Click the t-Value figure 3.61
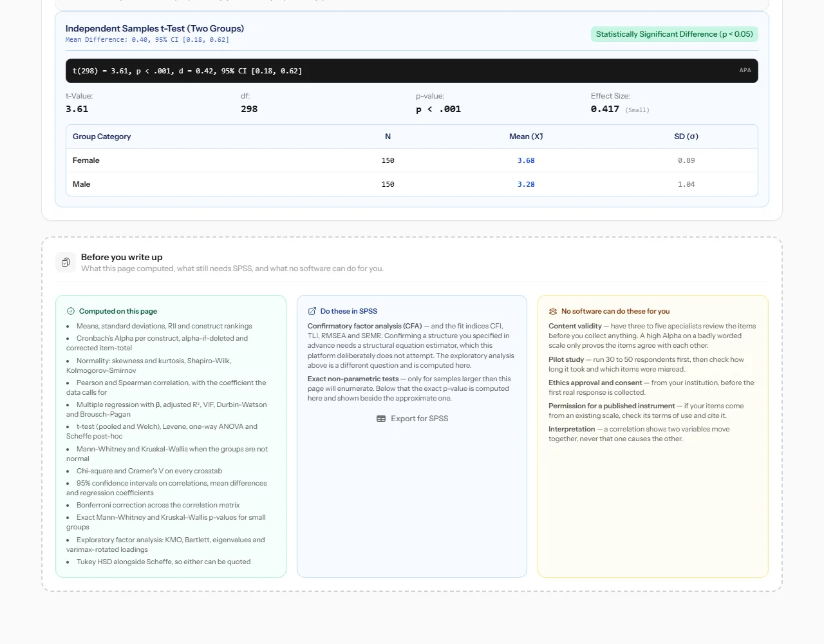 coord(77,109)
